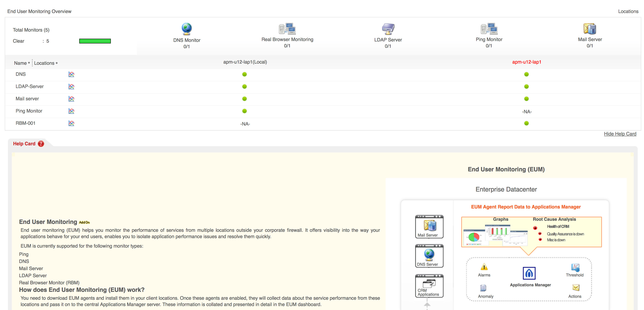Click the Mail Server icon at top
644x310 pixels.
tap(590, 29)
